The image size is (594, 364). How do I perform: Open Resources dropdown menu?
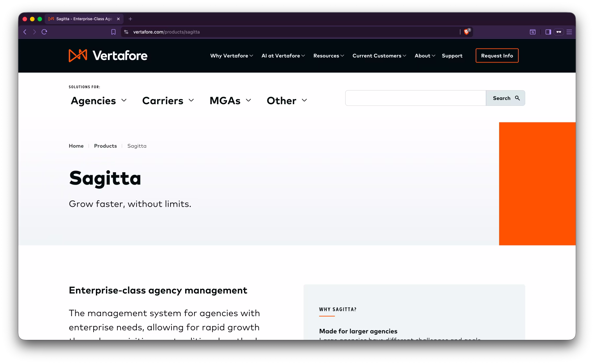(x=329, y=56)
